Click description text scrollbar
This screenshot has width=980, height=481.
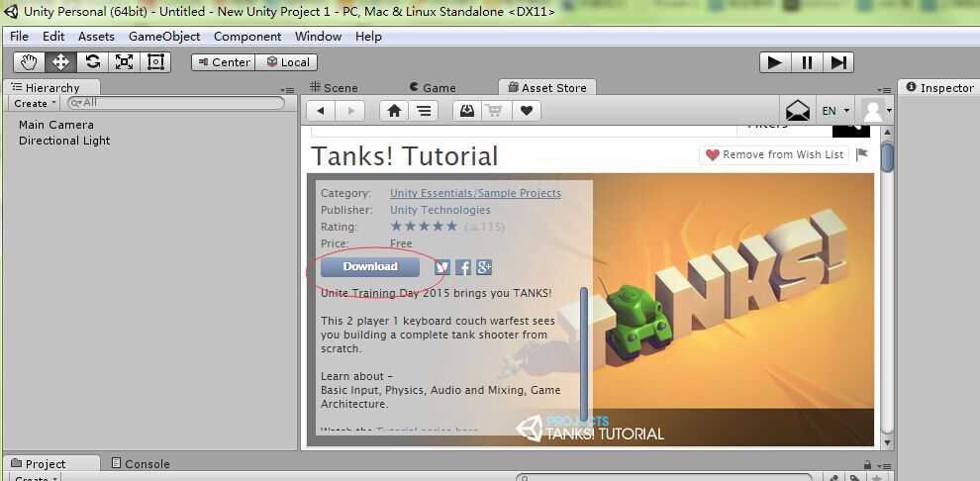point(584,354)
